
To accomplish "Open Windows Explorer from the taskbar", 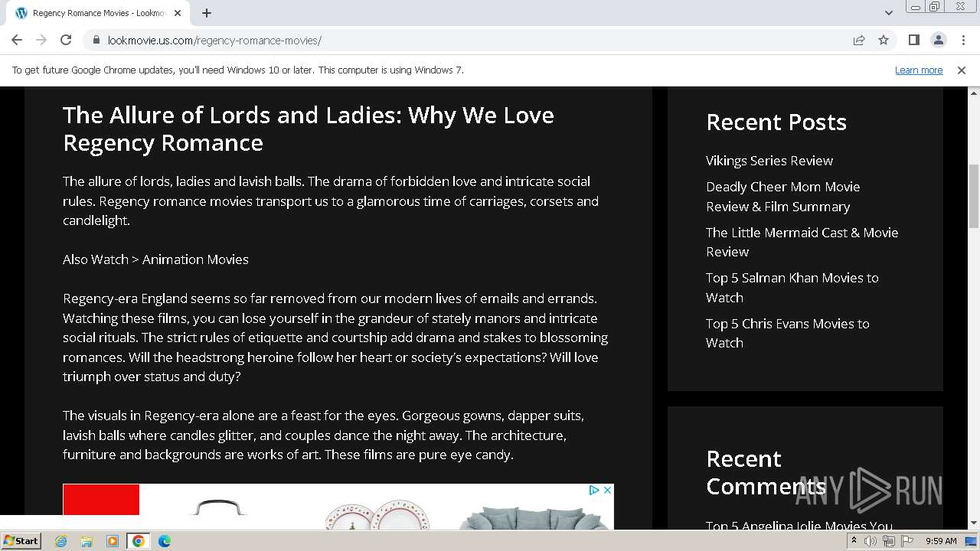I will click(x=87, y=541).
